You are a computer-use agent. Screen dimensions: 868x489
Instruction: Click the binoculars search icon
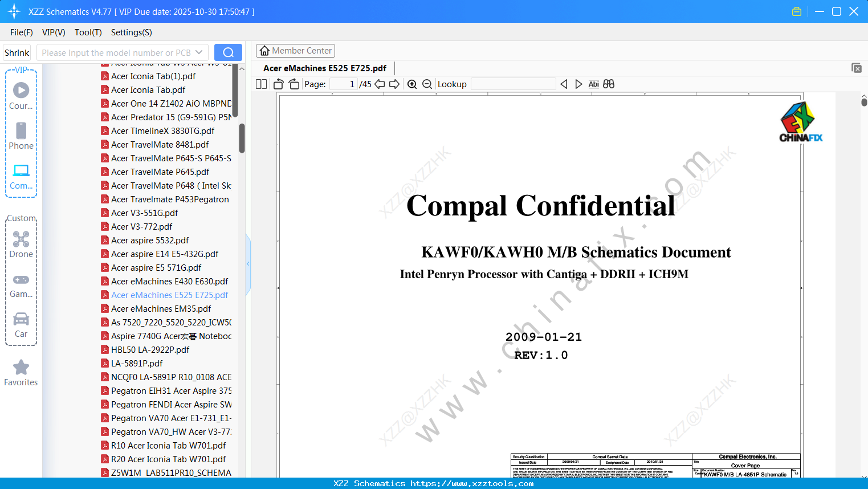609,84
